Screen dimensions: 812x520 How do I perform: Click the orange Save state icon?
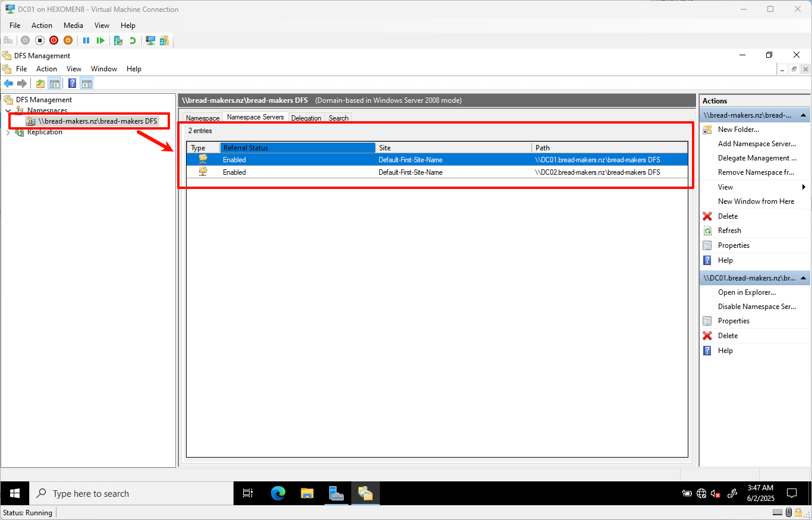coord(68,40)
